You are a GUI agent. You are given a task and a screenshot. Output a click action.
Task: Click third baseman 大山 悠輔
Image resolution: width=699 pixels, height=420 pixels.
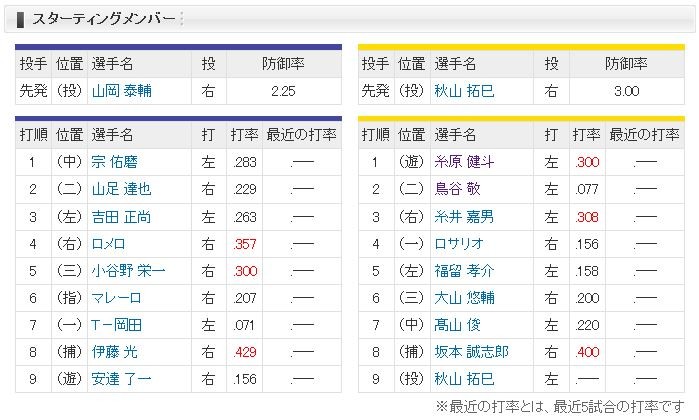coord(467,297)
